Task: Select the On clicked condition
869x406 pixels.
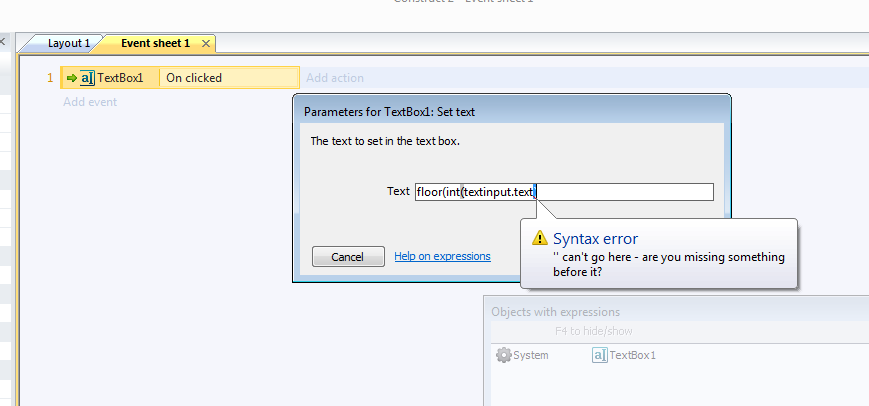Action: click(194, 78)
